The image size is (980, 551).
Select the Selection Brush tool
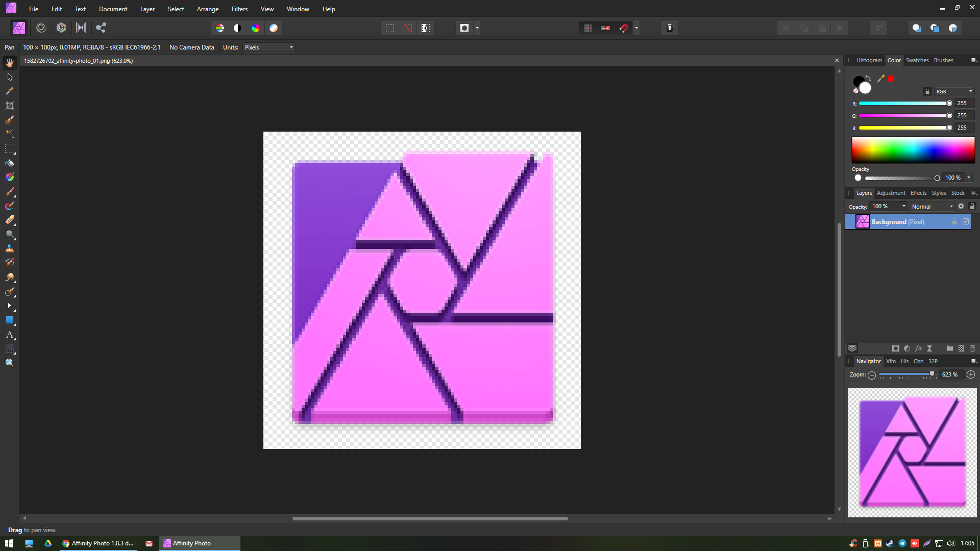point(10,120)
